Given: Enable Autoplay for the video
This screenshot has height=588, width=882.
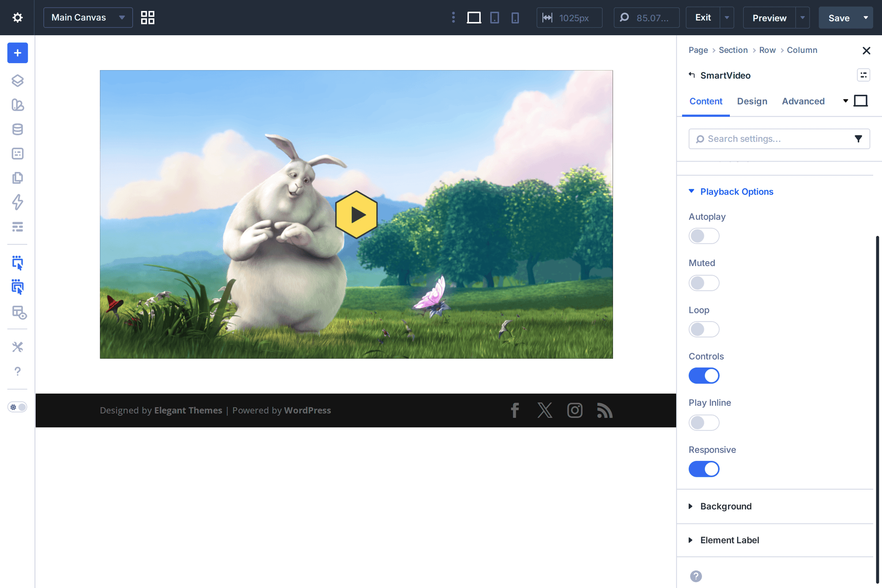Looking at the screenshot, I should click(704, 236).
